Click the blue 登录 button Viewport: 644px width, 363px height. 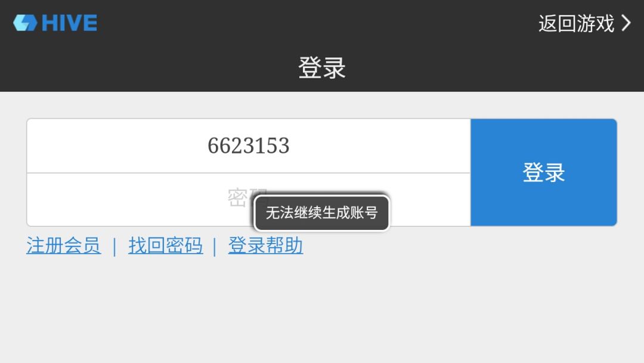544,173
